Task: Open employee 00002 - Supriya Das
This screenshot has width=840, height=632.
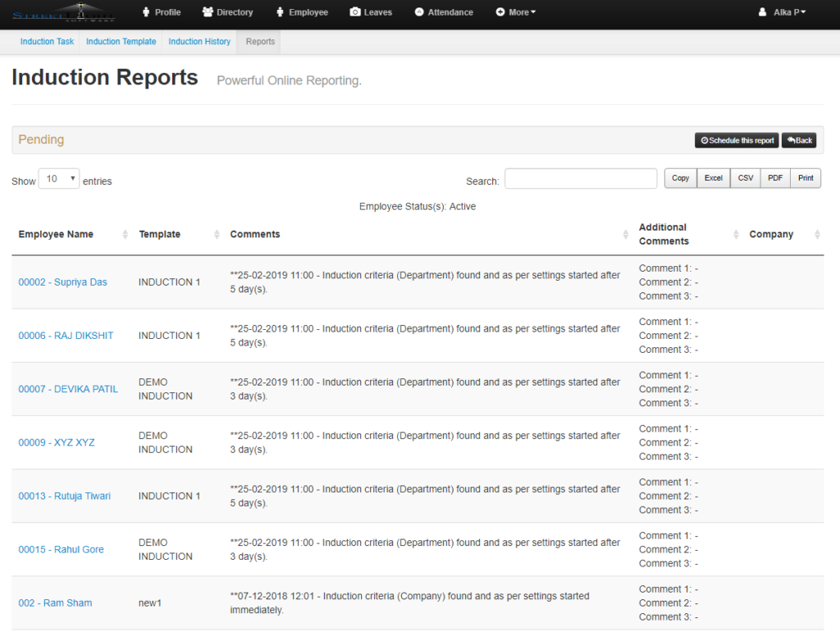Action: pyautogui.click(x=62, y=282)
